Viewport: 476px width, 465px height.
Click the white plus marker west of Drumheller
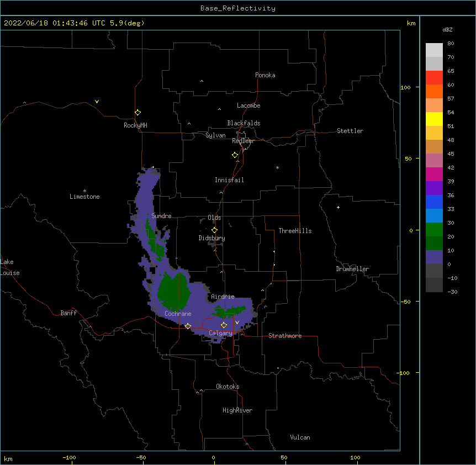[x=338, y=207]
